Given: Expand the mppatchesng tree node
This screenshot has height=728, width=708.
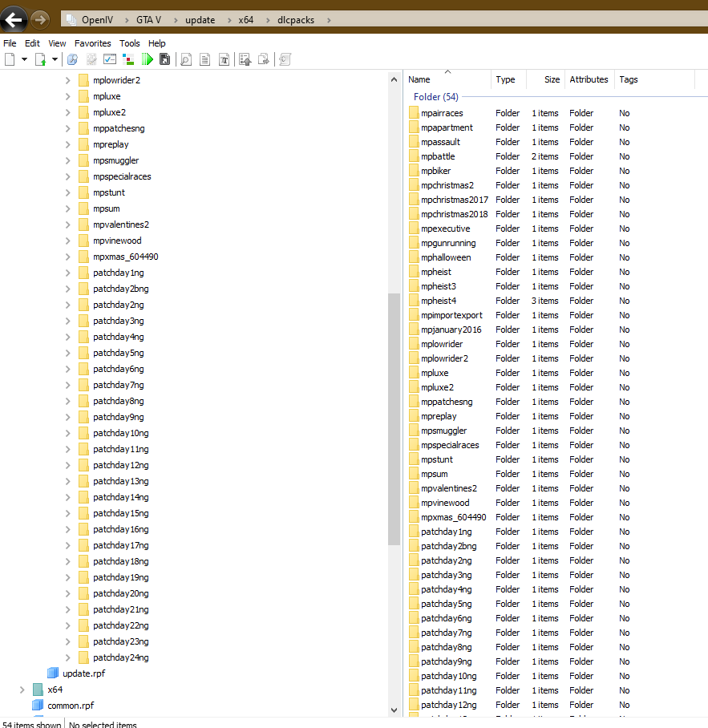Looking at the screenshot, I should pos(68,128).
